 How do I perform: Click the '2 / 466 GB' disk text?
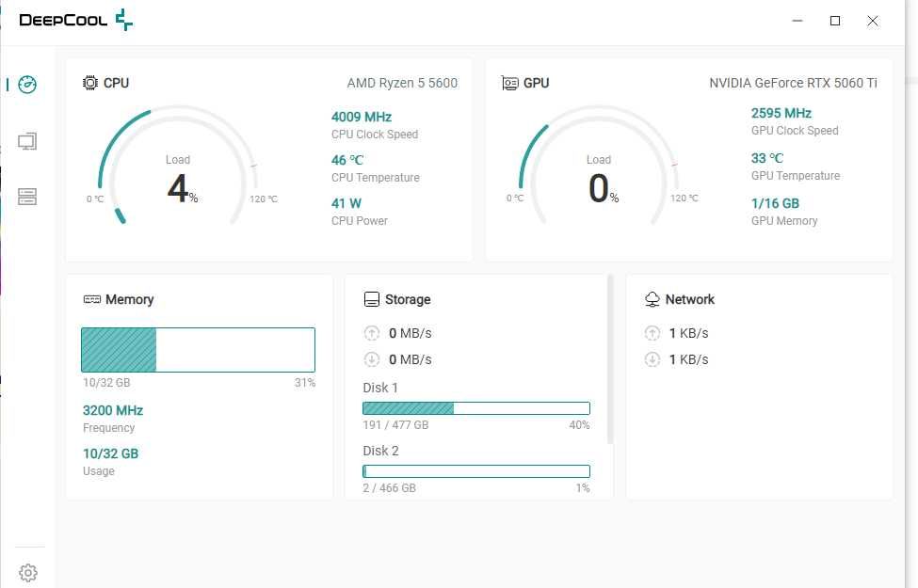pos(390,488)
